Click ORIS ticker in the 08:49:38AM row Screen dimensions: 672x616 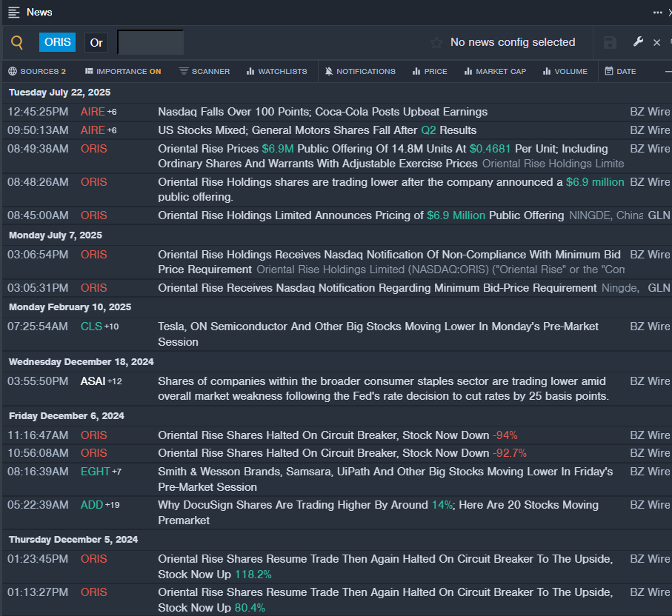coord(94,149)
